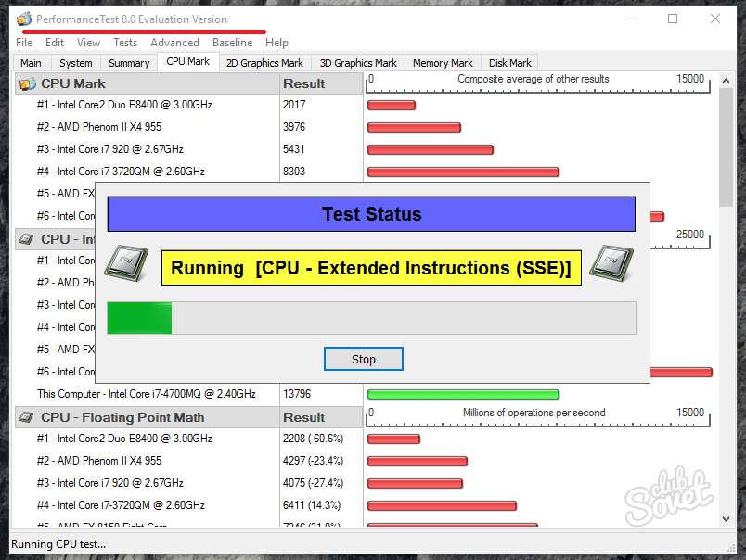Switch to the Main tab
The width and height of the screenshot is (746, 560).
point(31,63)
